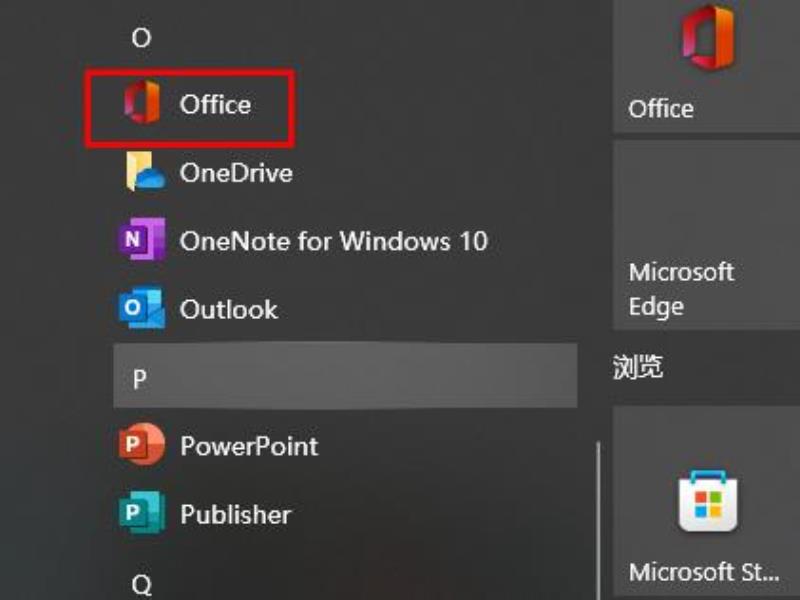Select the highlighted letter P group header
Viewport: 800px width, 600px height.
click(345, 376)
